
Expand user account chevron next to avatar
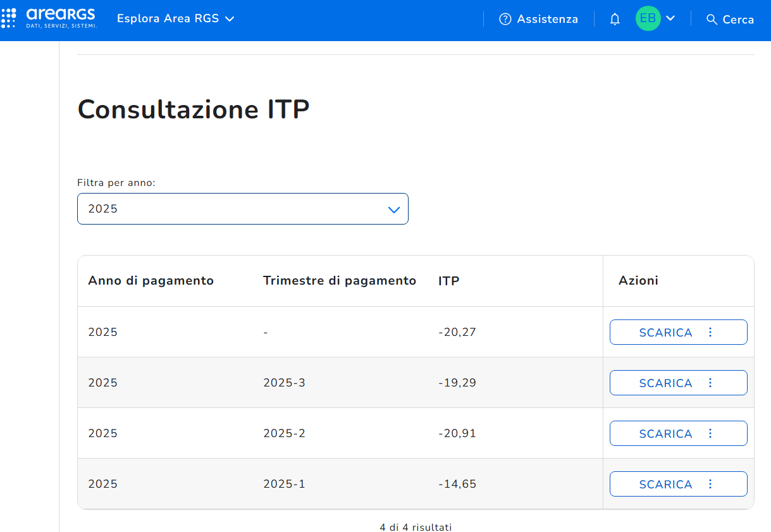(x=671, y=19)
